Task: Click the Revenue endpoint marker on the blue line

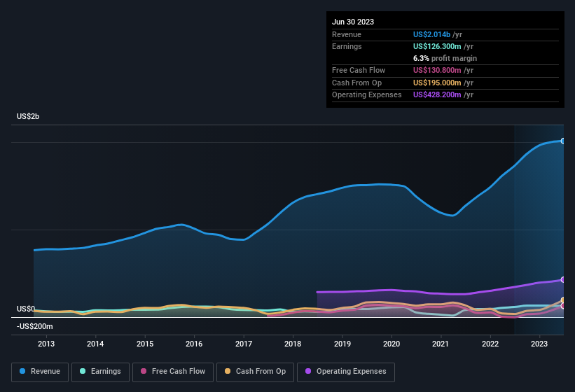Action: 563,141
